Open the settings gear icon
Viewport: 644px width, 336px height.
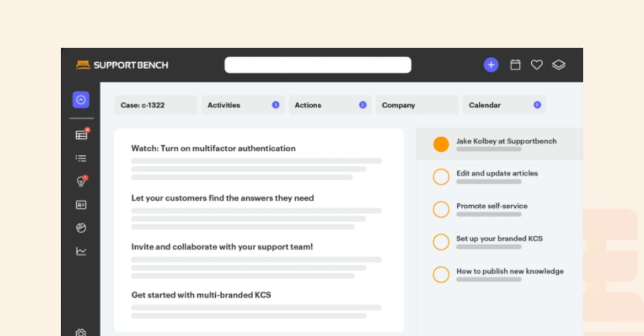[81, 332]
